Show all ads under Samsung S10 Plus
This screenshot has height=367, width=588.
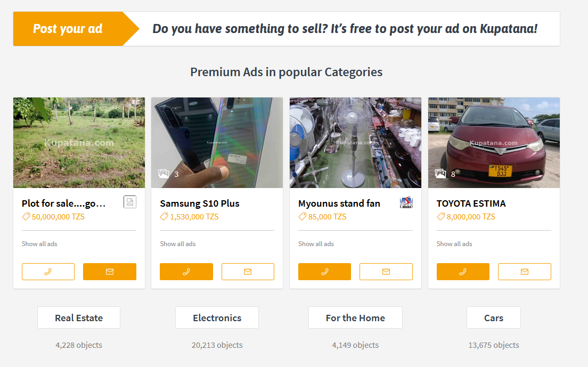tap(178, 244)
